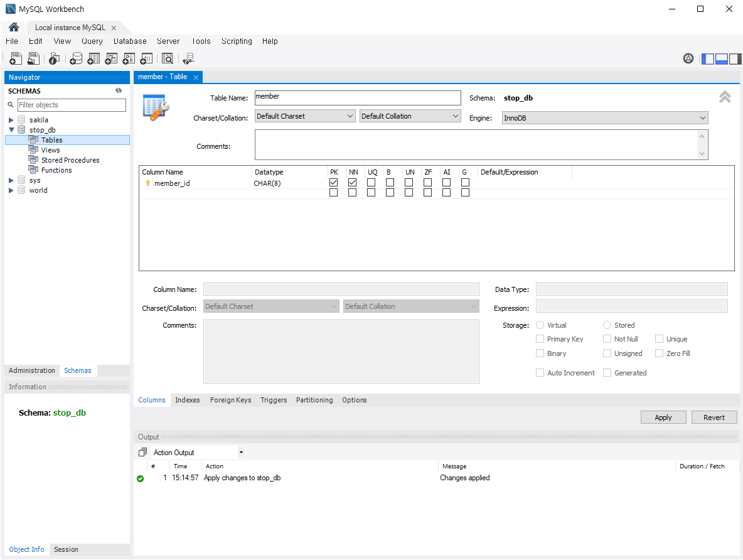
Task: Click the Table Name input field
Action: click(x=358, y=98)
